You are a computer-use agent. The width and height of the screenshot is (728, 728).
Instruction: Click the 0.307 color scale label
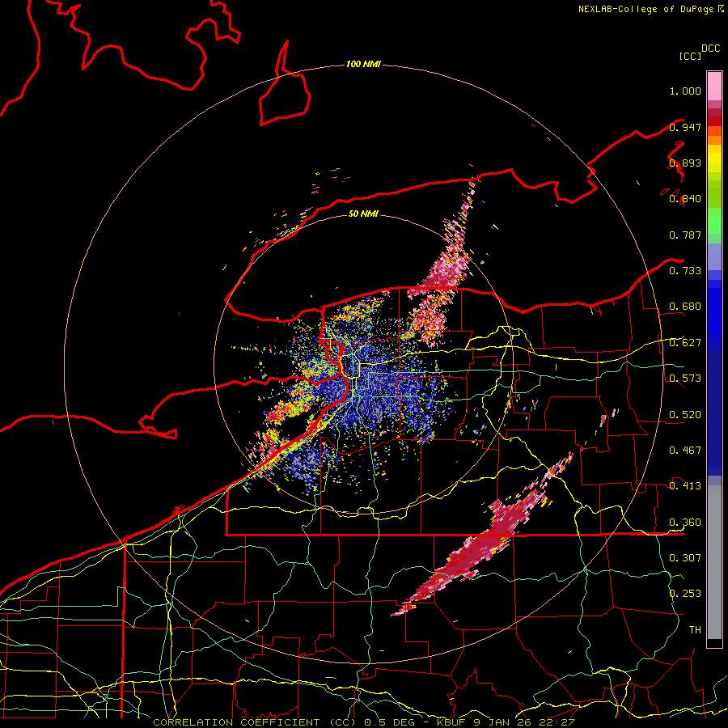point(685,557)
